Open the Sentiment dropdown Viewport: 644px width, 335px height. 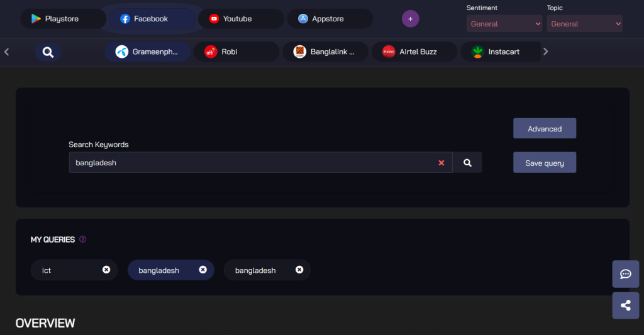504,24
